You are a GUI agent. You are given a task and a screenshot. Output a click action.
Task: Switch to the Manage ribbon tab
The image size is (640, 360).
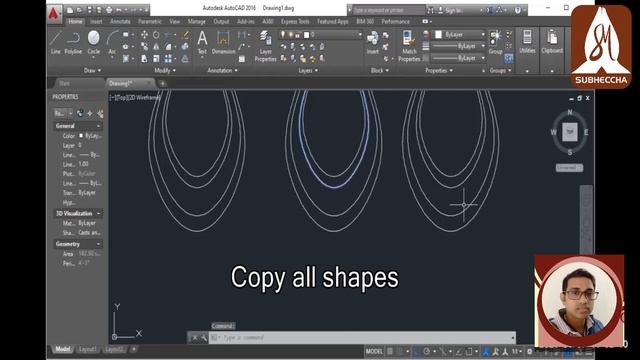coord(197,22)
